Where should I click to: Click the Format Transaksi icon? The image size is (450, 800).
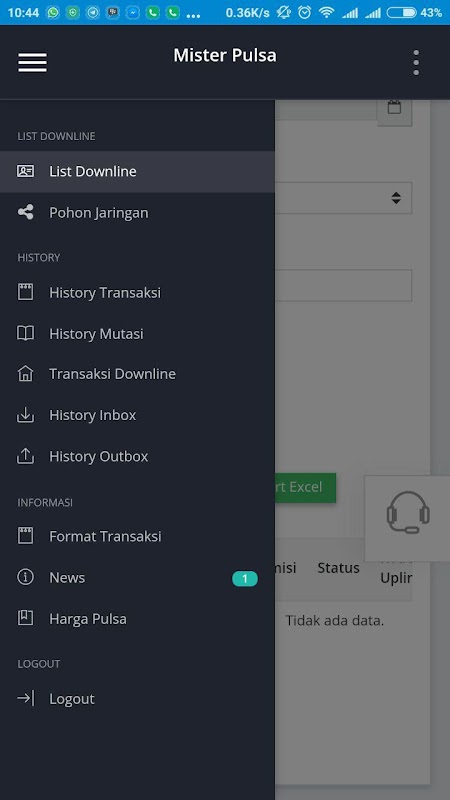26,536
